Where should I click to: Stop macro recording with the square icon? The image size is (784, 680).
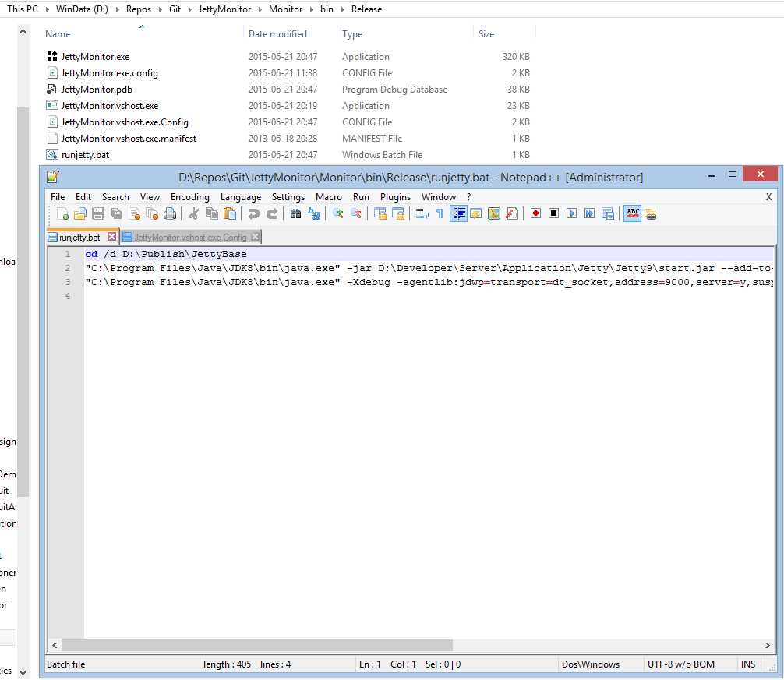click(x=553, y=214)
